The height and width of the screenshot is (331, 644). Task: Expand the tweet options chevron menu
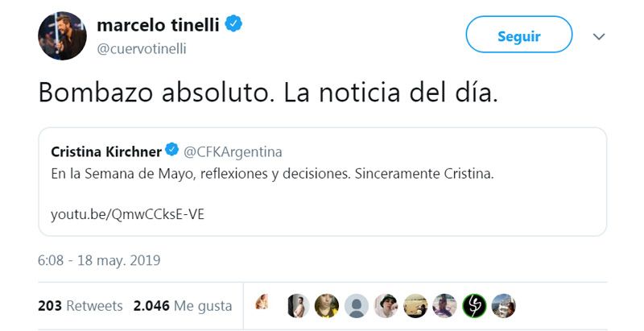(599, 37)
